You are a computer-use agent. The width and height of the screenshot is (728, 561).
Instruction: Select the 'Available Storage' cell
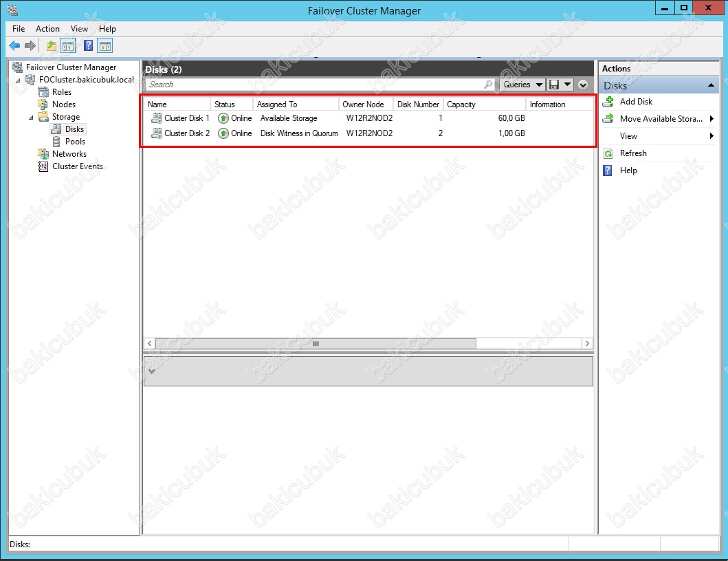point(289,118)
